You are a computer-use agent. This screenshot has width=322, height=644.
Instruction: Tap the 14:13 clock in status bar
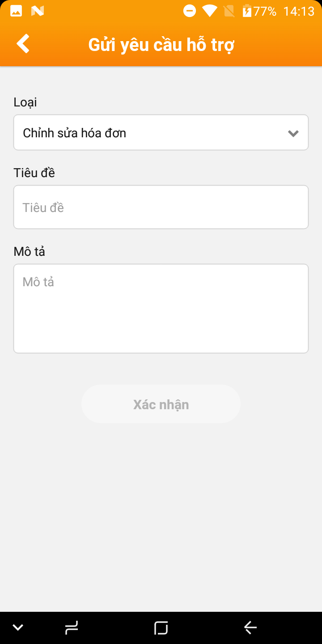[x=299, y=11]
